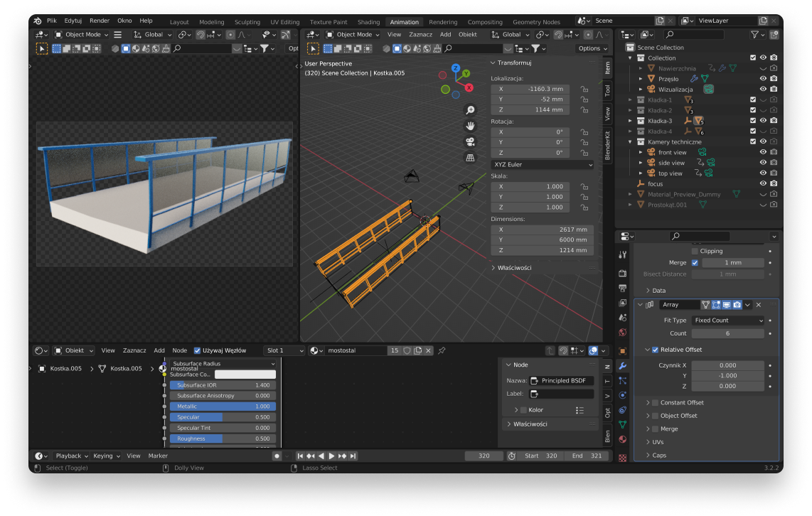Open the Fit Type dropdown
The height and width of the screenshot is (516, 812).
(728, 321)
